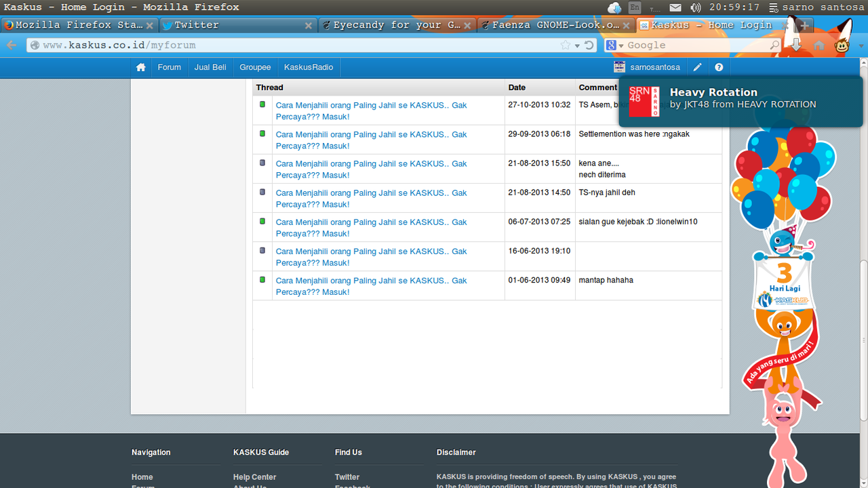Click status icon of 21-08-2013 15:50 thread
The image size is (868, 488).
coord(262,163)
